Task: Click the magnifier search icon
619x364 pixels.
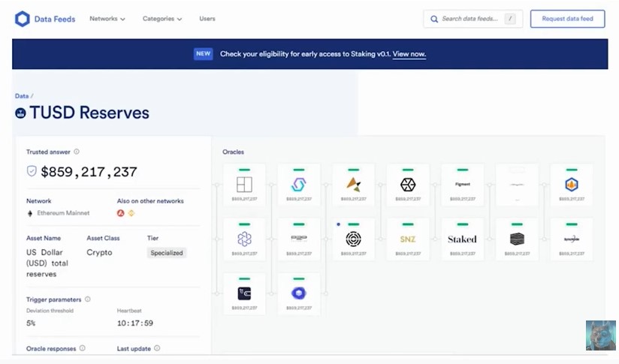Action: (434, 19)
